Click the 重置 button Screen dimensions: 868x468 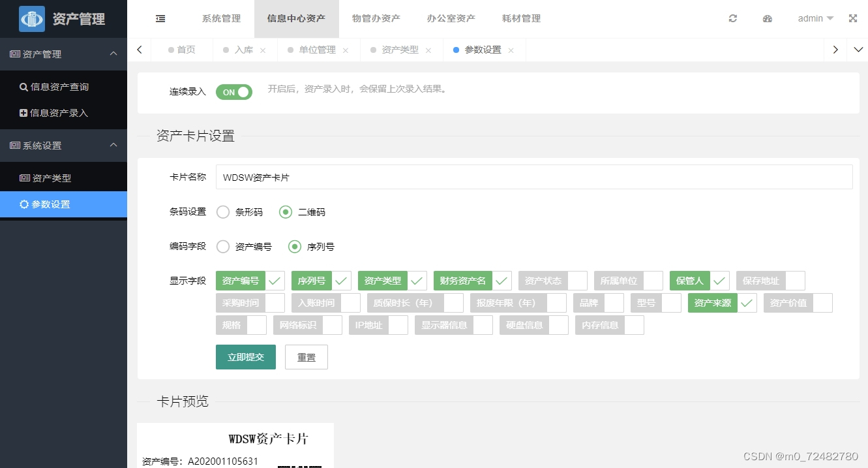[x=307, y=357]
